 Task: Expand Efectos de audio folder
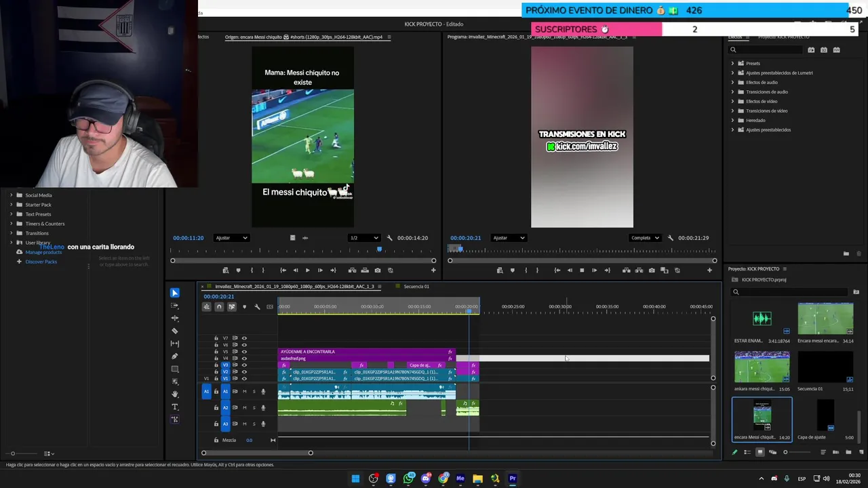[732, 83]
